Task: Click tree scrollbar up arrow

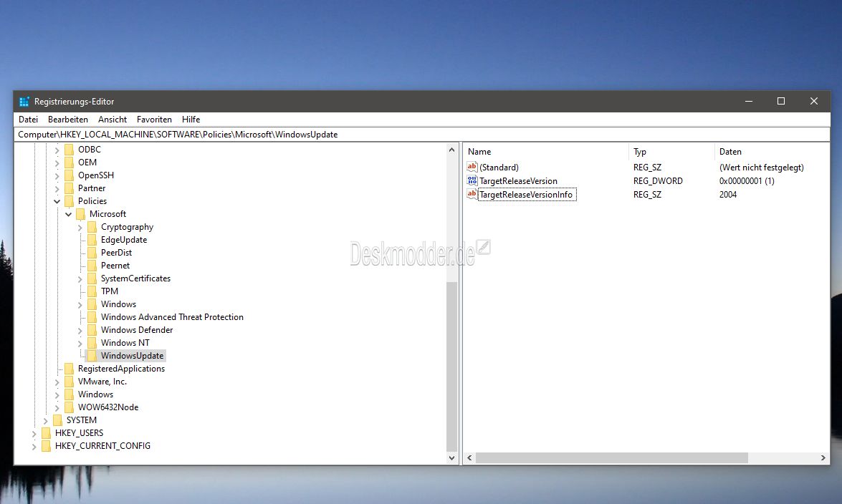Action: pyautogui.click(x=451, y=150)
